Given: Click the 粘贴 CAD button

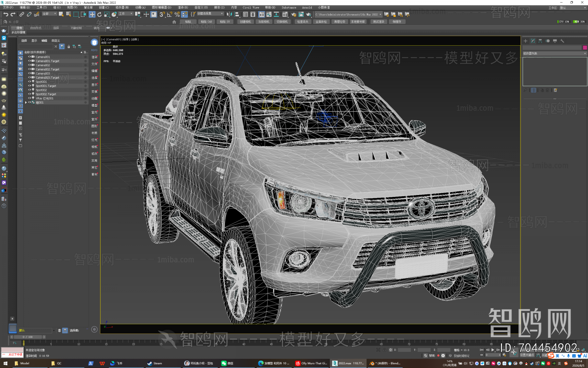Looking at the screenshot, I should point(206,22).
